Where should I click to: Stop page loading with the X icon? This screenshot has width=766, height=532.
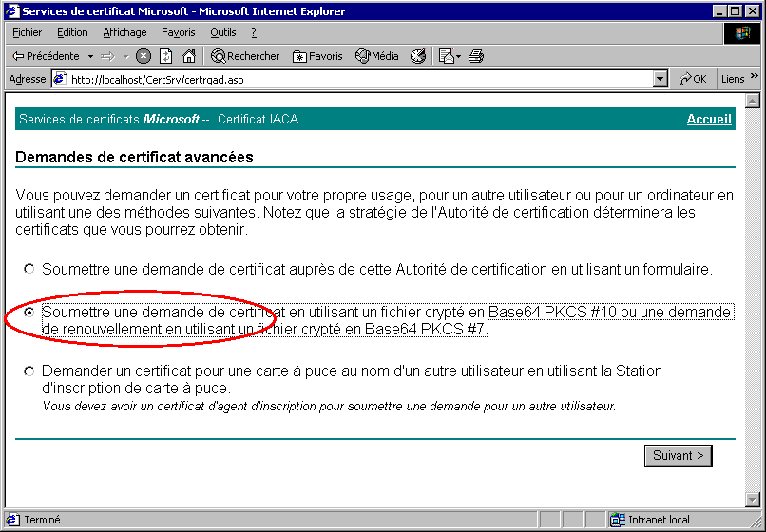144,57
